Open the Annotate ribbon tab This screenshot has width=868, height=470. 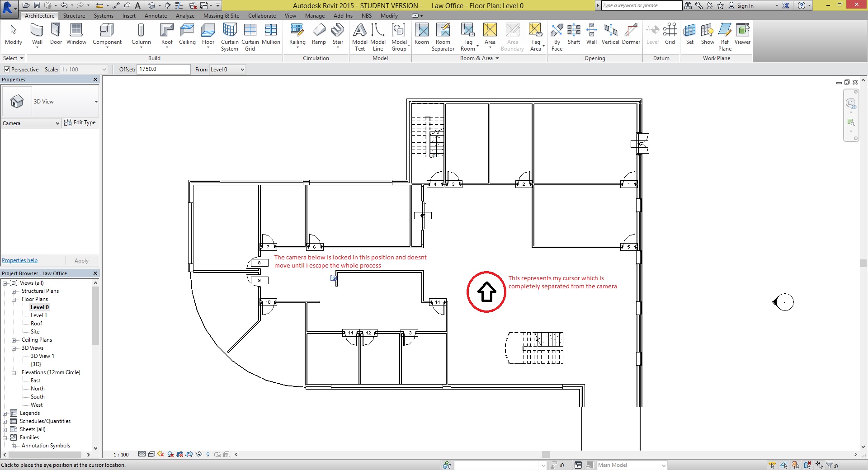[156, 16]
